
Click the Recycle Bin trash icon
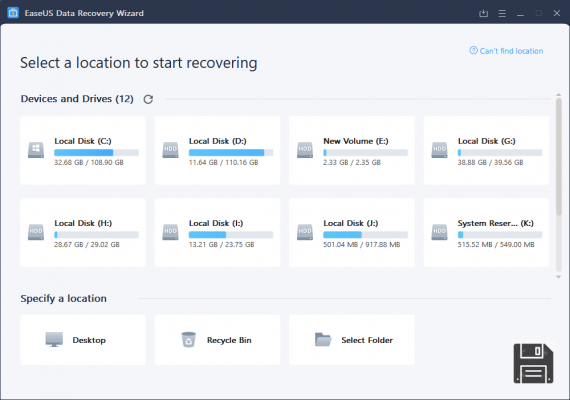pos(188,340)
